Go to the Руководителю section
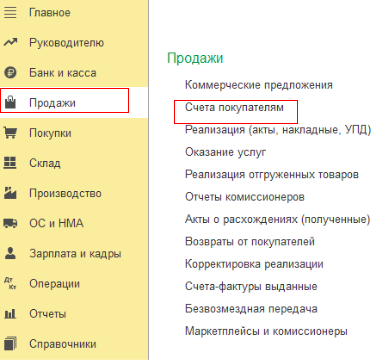Screen dimensions: 383x360 [x=66, y=43]
